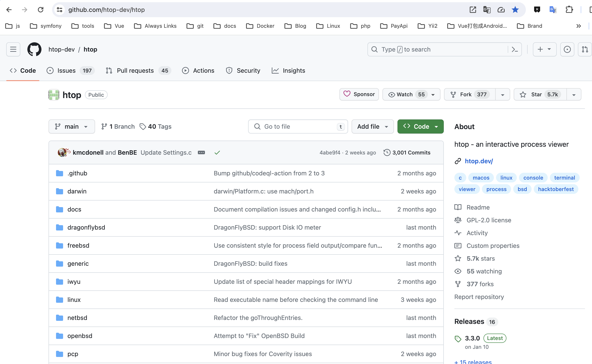Screen dimensions: 592x364
Task: Click the pull requests icon in top header
Action: pos(585,49)
